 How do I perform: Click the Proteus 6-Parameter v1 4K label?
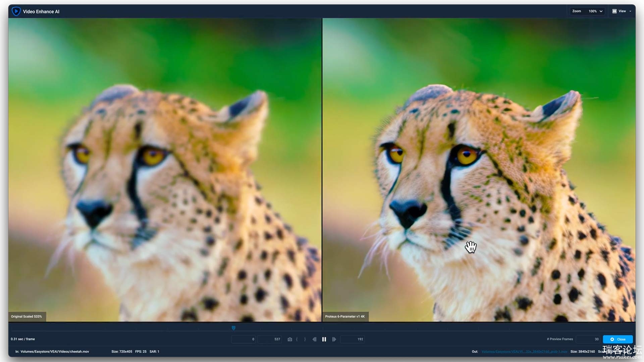tap(345, 316)
